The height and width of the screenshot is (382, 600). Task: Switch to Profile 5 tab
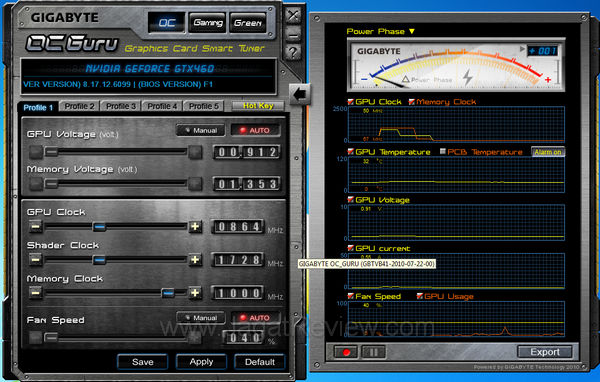[204, 106]
